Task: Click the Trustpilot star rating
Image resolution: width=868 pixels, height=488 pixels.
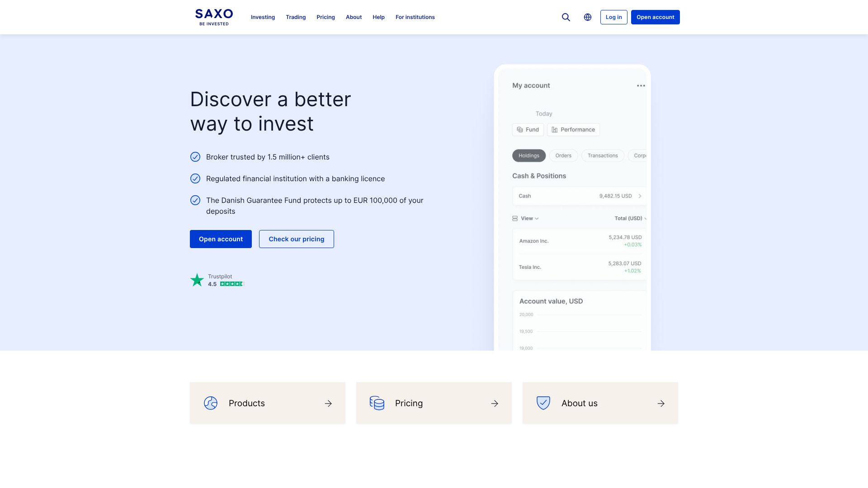Action: pos(232,284)
